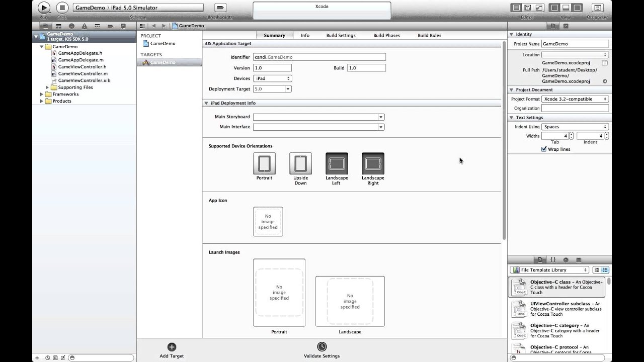
Task: Switch library to icon grid view
Action: [x=597, y=270]
